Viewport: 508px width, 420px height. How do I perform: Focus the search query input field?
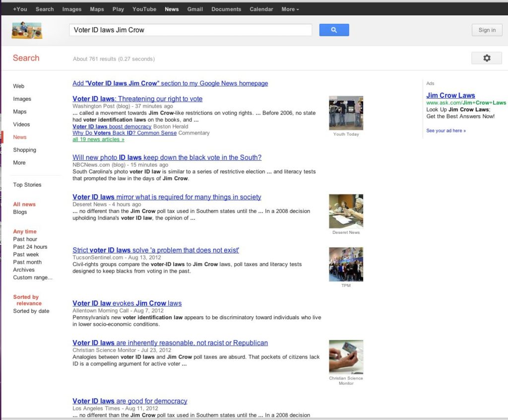[190, 30]
